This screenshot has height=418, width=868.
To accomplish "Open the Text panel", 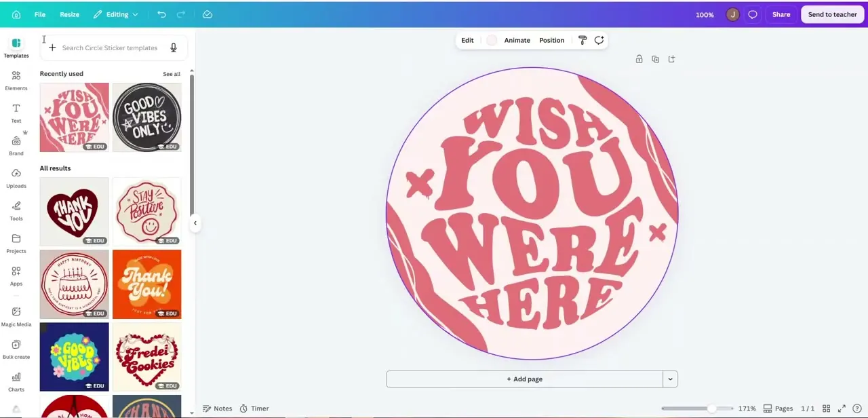I will click(16, 113).
